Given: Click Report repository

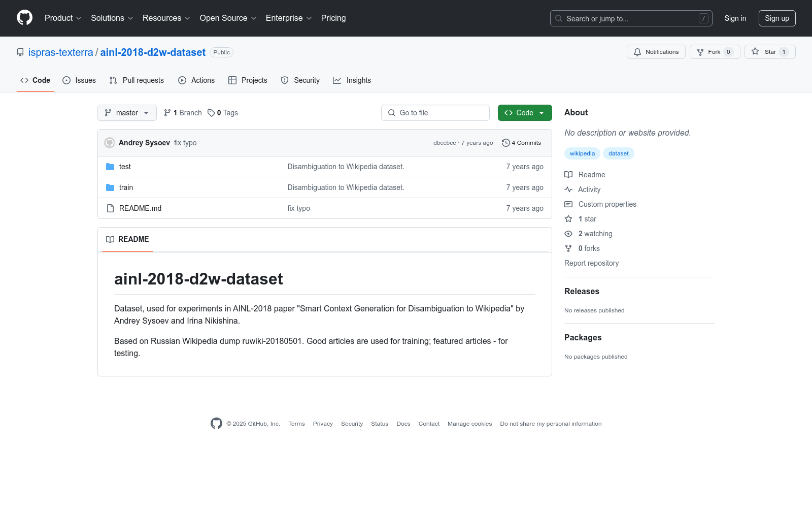Looking at the screenshot, I should [x=591, y=263].
